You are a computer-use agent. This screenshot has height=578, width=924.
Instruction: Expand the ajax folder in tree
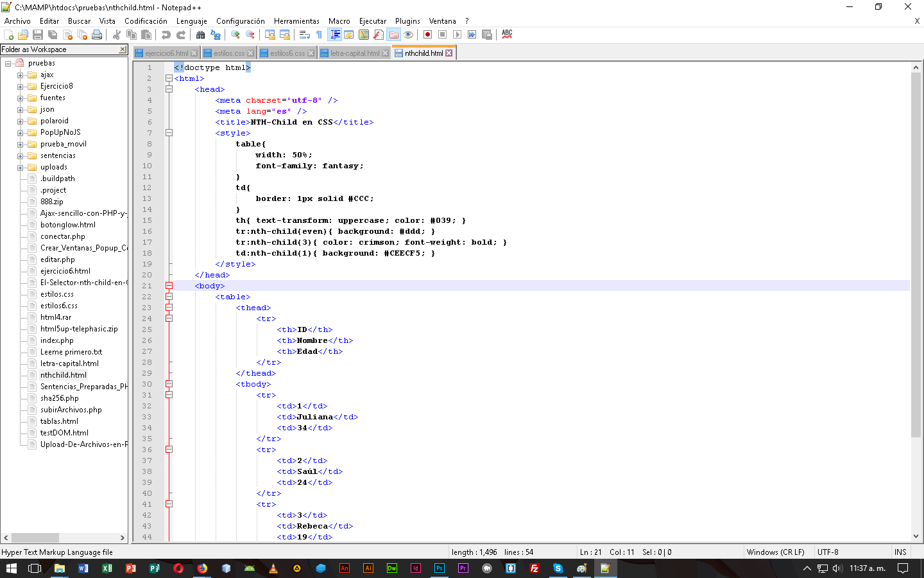click(20, 75)
